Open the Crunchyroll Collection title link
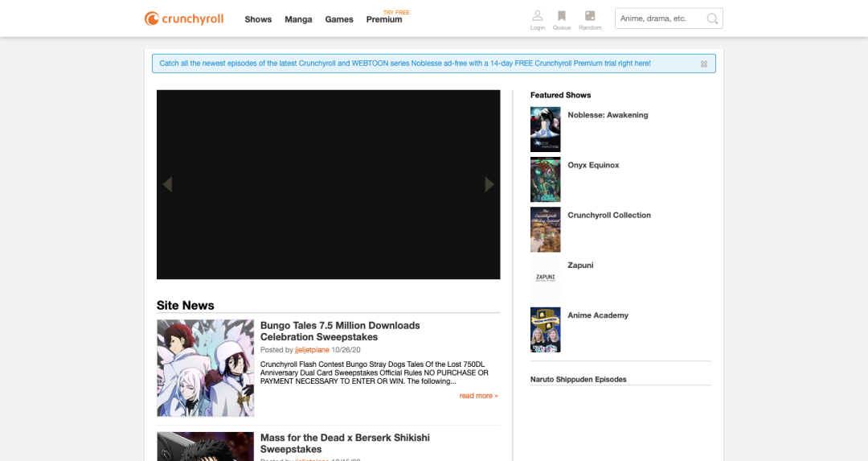The image size is (868, 461). point(609,215)
